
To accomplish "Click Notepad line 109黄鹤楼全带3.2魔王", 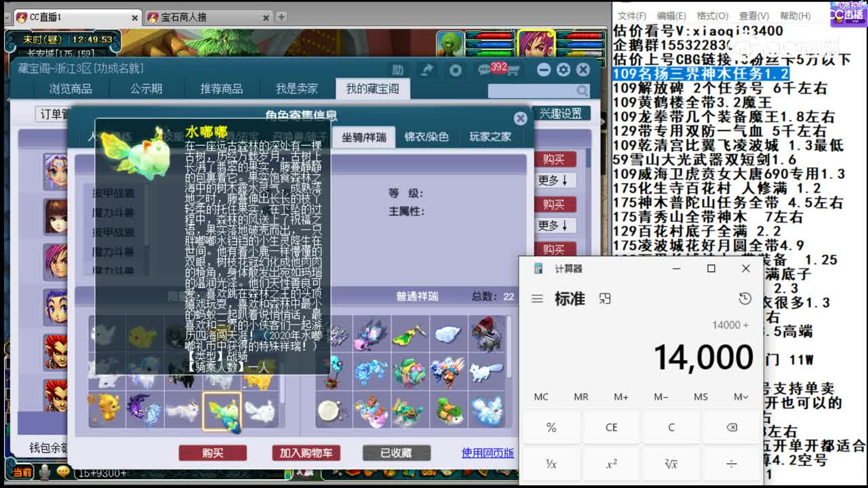I will [692, 102].
